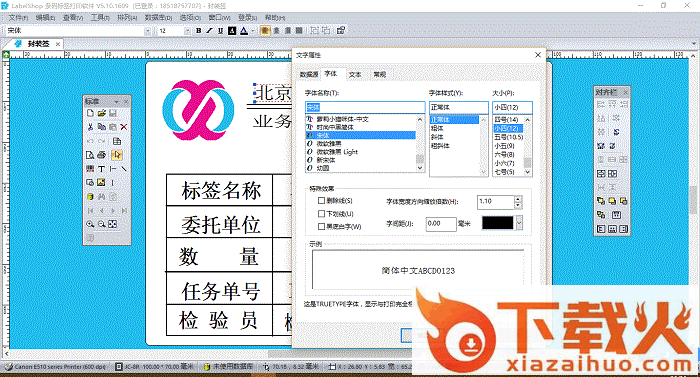Increase the font width scale stepper
Image resolution: width=700 pixels, height=377 pixels.
[518, 198]
